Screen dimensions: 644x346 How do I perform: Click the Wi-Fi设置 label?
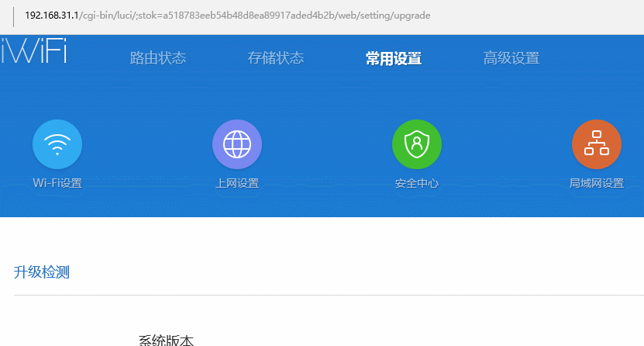(57, 183)
